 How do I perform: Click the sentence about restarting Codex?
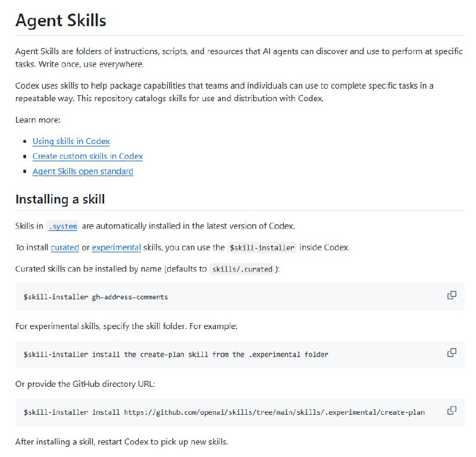pyautogui.click(x=119, y=442)
